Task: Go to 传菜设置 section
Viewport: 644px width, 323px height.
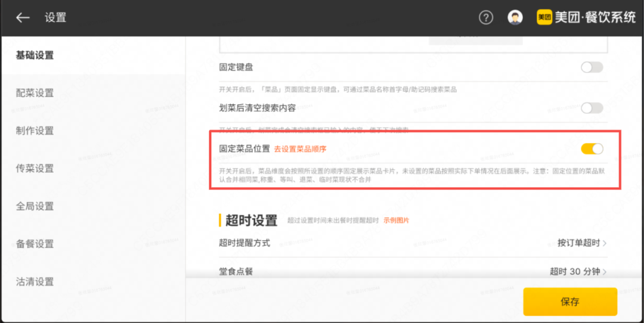Action: coord(35,169)
